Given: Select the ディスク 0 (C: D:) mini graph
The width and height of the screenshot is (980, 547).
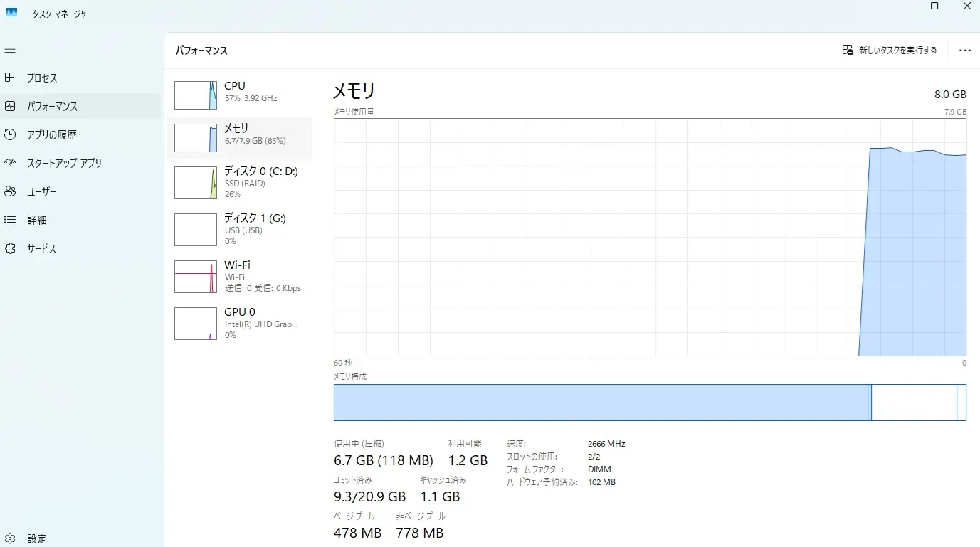Looking at the screenshot, I should click(x=196, y=183).
